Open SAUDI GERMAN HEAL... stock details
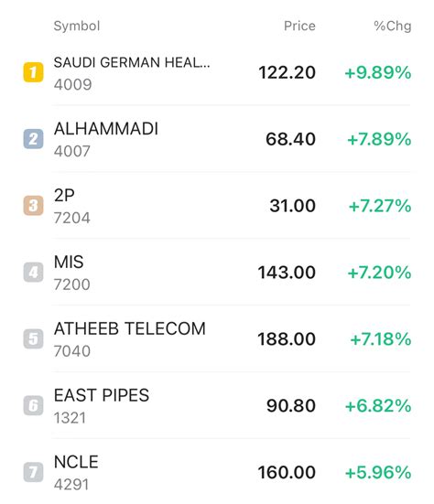Screen dimensions: 434x504 pyautogui.click(x=217, y=72)
